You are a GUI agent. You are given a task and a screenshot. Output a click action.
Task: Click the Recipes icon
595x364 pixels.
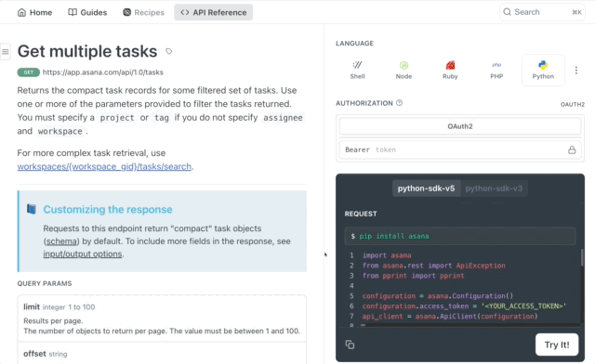pos(126,12)
